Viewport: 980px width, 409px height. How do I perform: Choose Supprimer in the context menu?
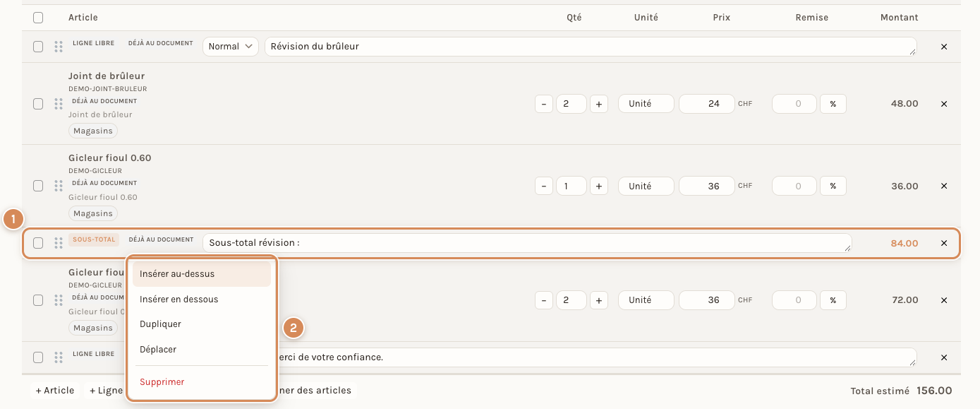[x=202, y=382]
